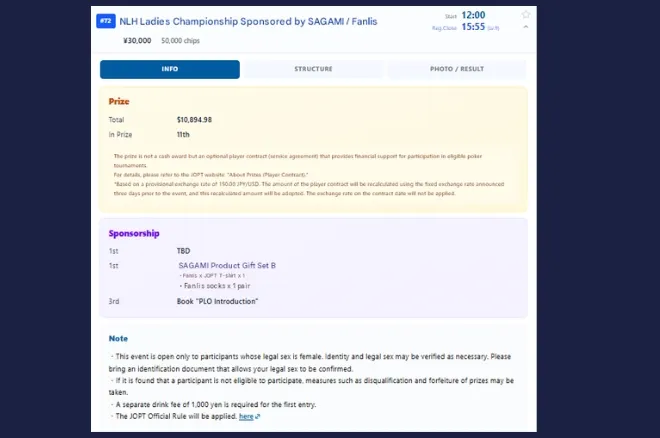Screen dimensions: 660x438
Task: Switch to the STRUCTURE tab
Action: click(x=313, y=69)
